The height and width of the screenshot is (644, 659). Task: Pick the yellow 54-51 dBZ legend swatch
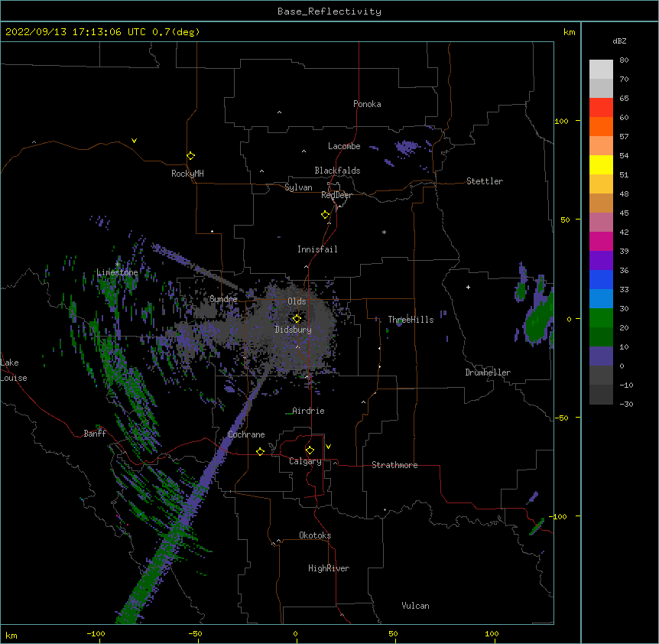tap(601, 164)
